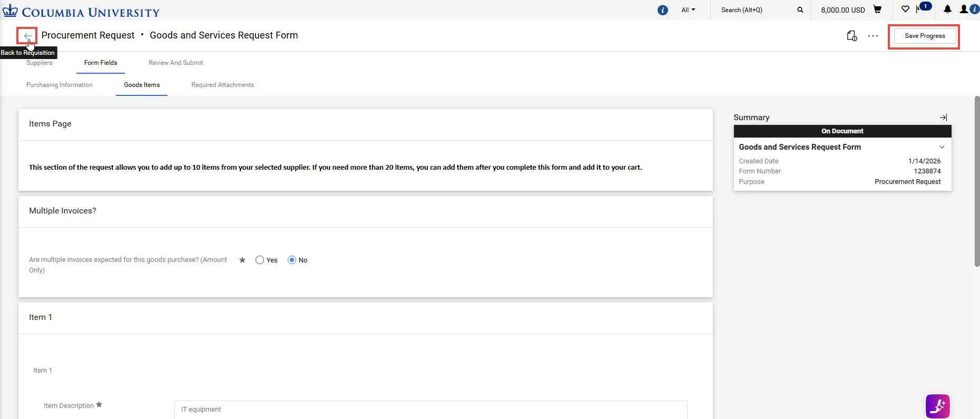Switch to the Form Fields tab

coord(101,63)
